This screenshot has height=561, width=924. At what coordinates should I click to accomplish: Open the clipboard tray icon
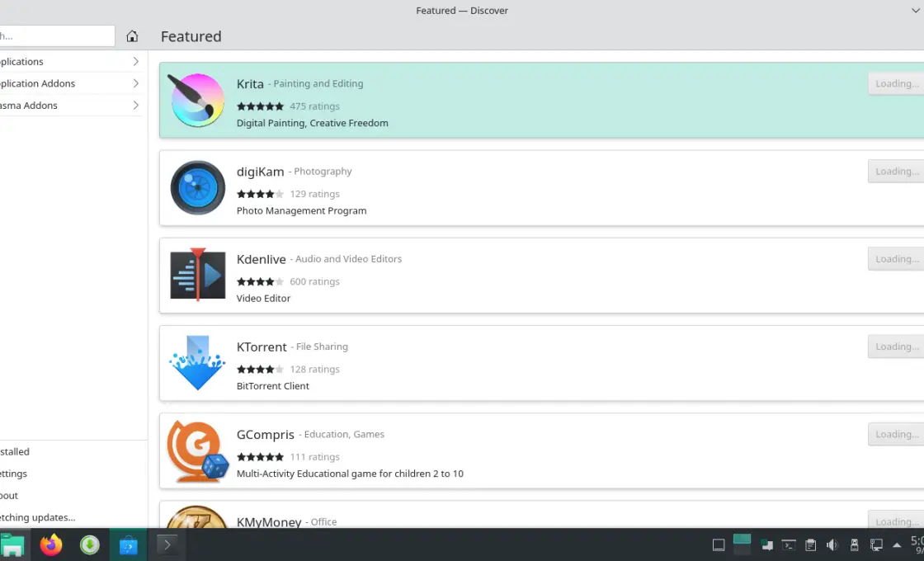811,545
